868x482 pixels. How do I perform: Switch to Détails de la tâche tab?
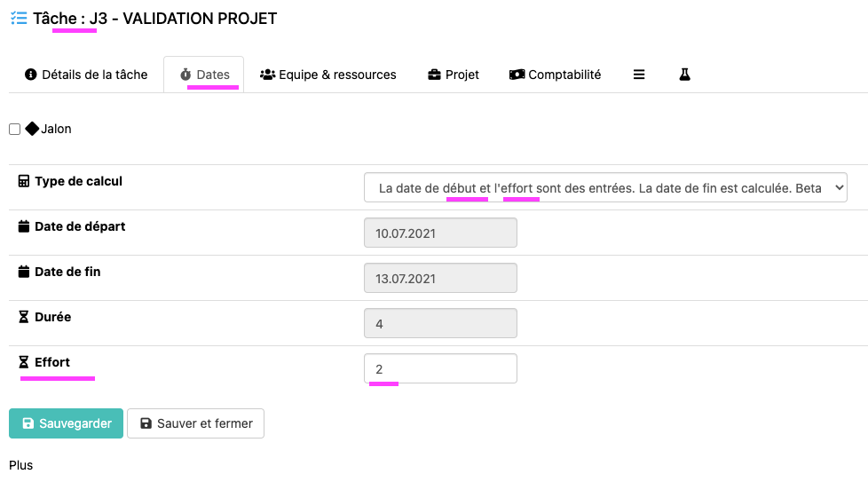coord(86,75)
